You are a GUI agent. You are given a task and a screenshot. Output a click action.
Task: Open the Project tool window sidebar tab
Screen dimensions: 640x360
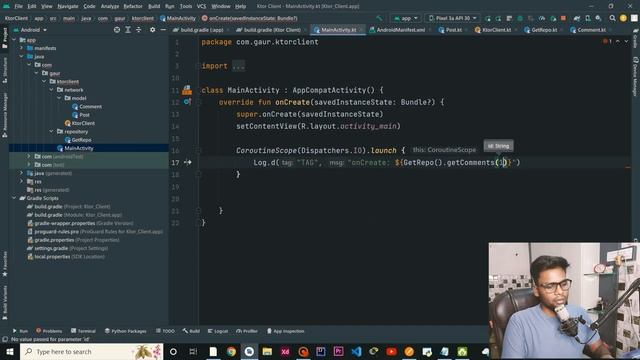[x=5, y=38]
